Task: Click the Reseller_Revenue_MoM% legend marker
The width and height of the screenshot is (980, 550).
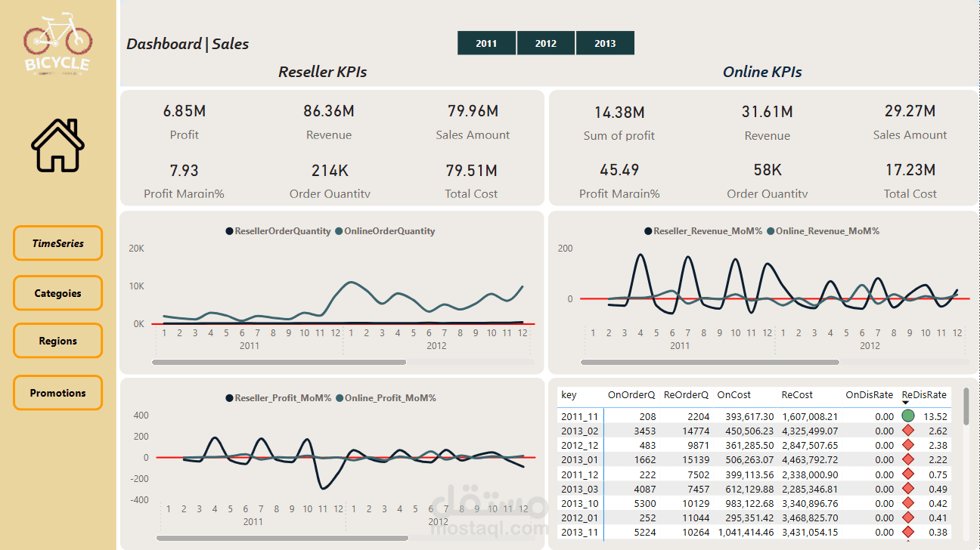Action: 648,231
